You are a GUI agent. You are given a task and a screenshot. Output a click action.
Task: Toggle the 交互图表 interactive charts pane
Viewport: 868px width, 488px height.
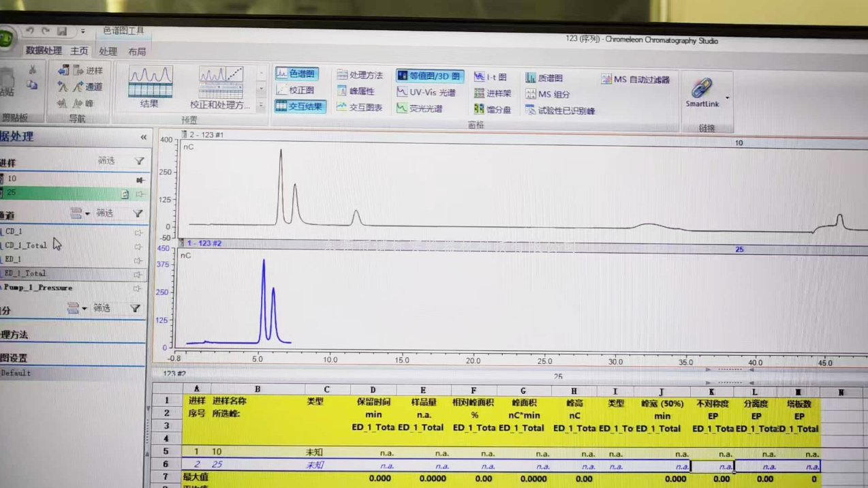click(x=359, y=107)
